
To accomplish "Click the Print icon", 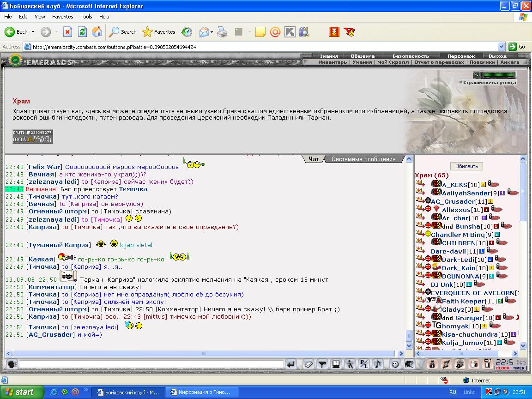I will [222, 32].
